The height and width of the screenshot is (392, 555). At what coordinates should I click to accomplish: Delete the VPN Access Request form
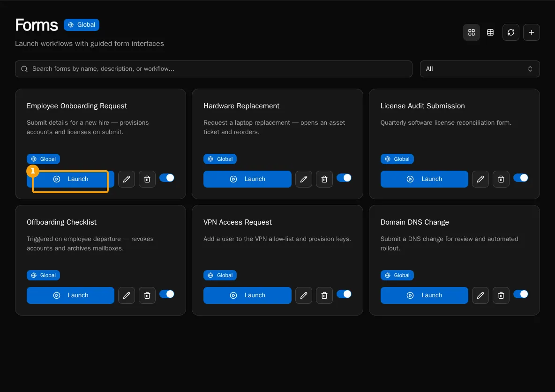click(x=324, y=295)
